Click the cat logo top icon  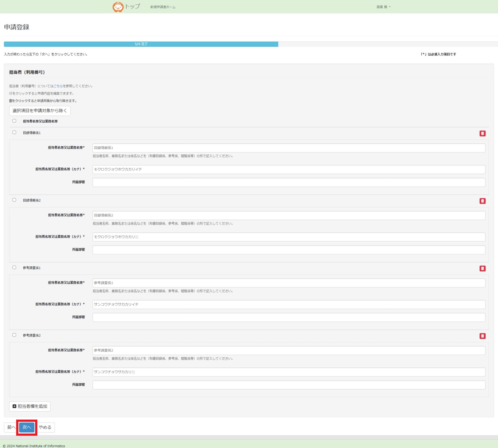(x=118, y=7)
